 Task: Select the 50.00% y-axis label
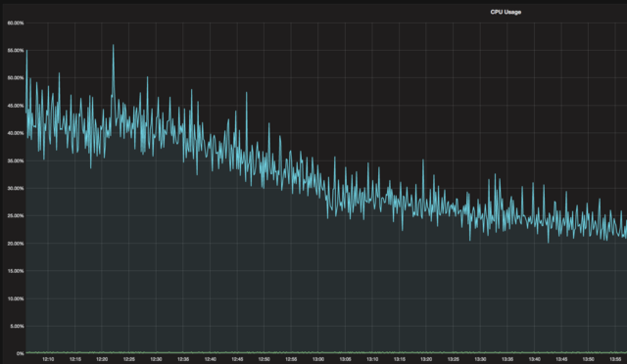point(16,78)
